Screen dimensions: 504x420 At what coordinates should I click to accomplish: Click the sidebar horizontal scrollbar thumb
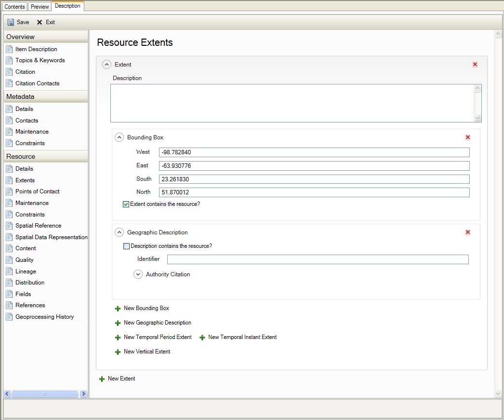coord(45,394)
